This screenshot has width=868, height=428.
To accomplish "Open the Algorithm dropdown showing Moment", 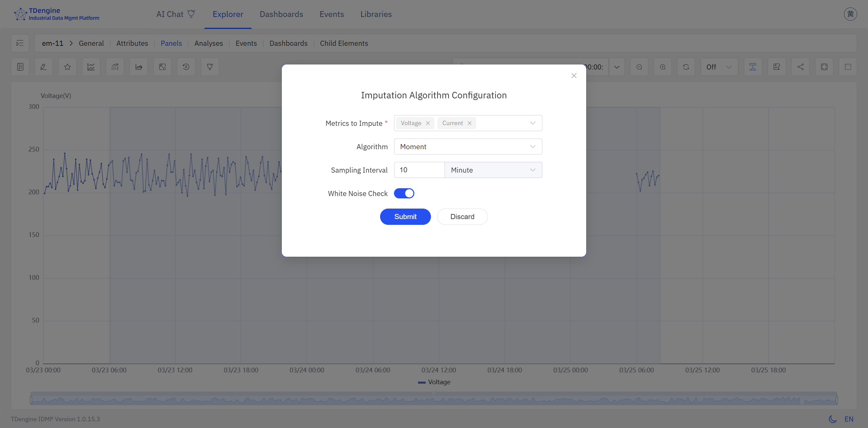I will pos(468,147).
